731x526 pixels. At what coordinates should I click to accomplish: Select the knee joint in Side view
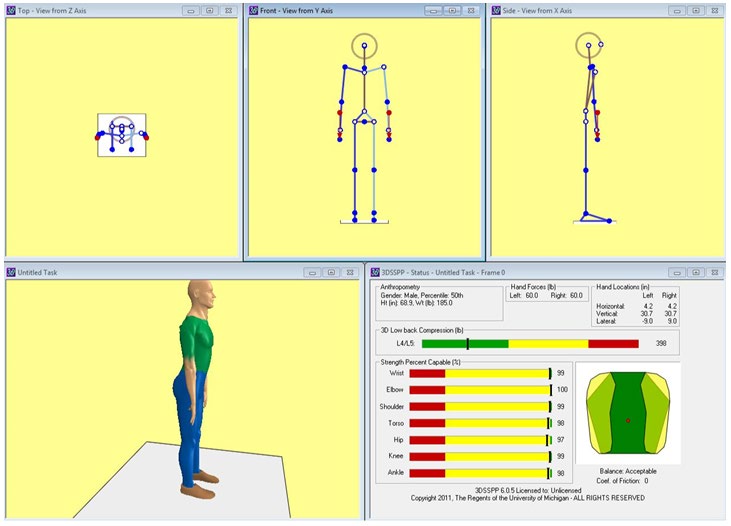(x=586, y=171)
